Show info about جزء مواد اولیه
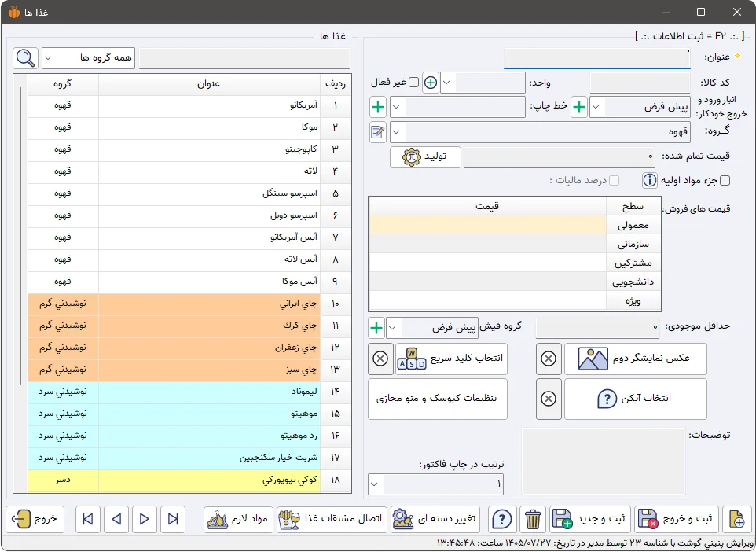Screen dimensions: 756x552 (649, 181)
